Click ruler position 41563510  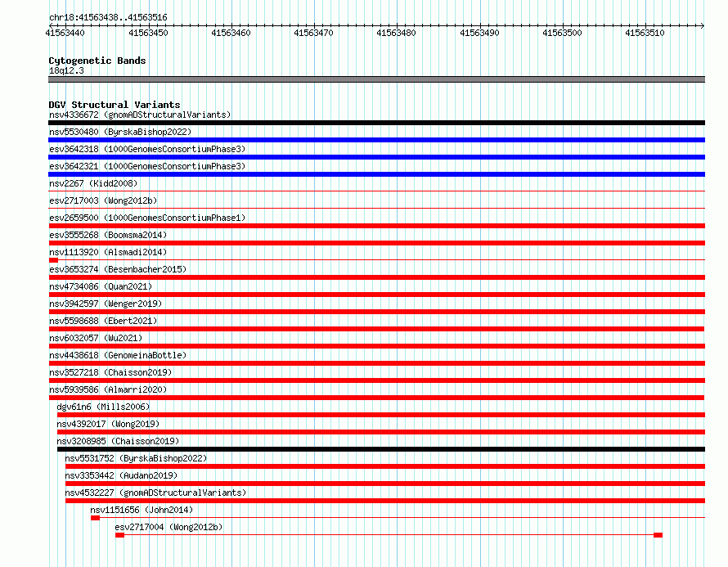[645, 33]
